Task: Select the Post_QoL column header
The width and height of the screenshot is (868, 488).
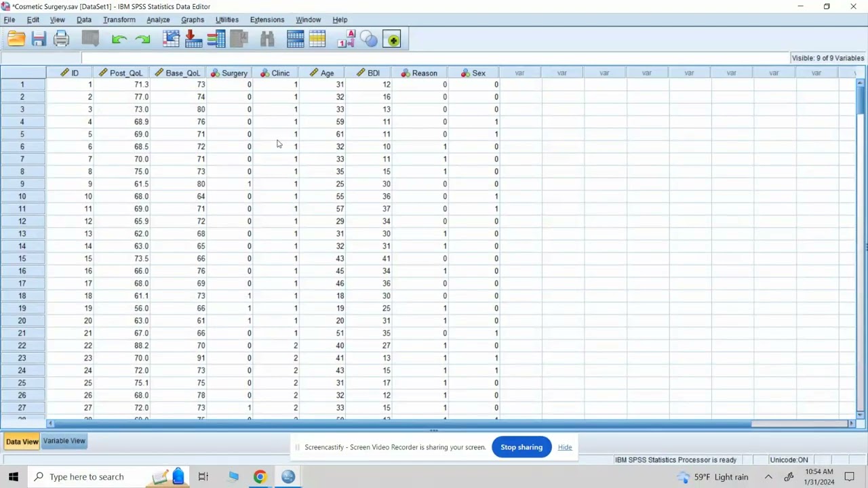Action: click(121, 73)
